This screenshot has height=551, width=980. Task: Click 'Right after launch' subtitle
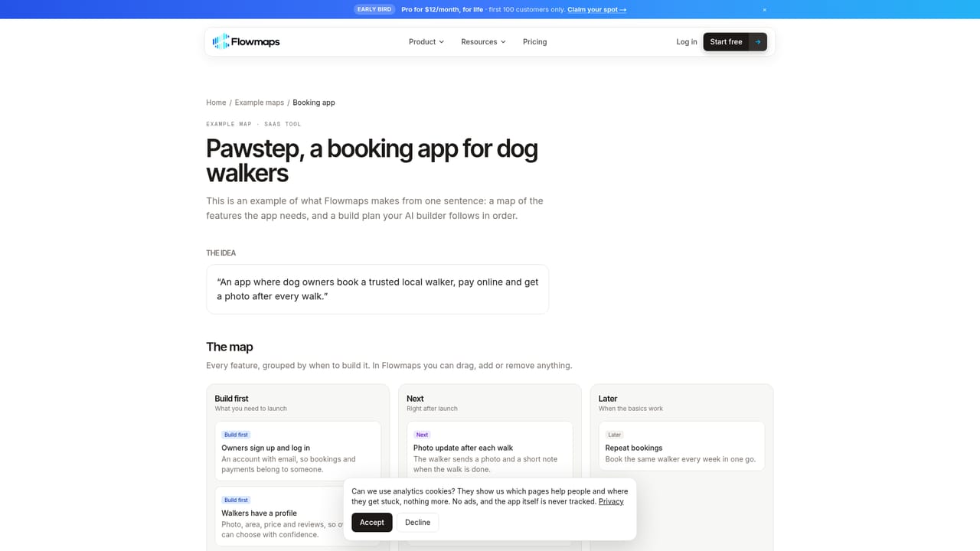432,409
